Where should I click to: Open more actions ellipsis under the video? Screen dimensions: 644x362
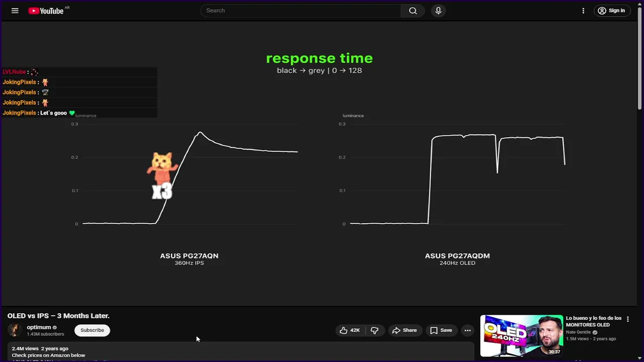[467, 330]
